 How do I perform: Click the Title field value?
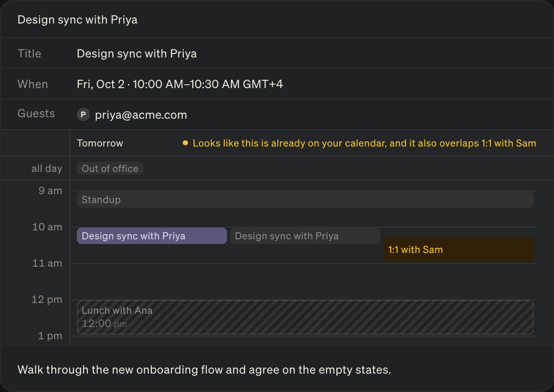[137, 53]
